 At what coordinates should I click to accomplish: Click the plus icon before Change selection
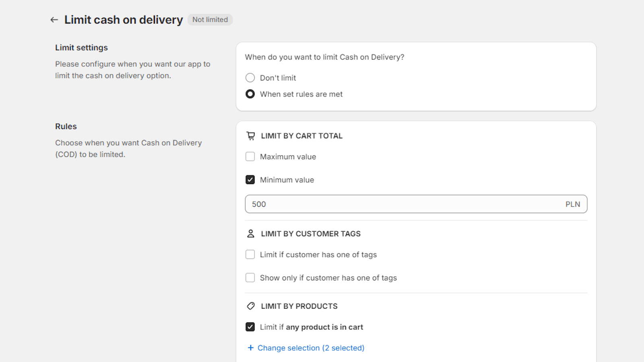(250, 348)
